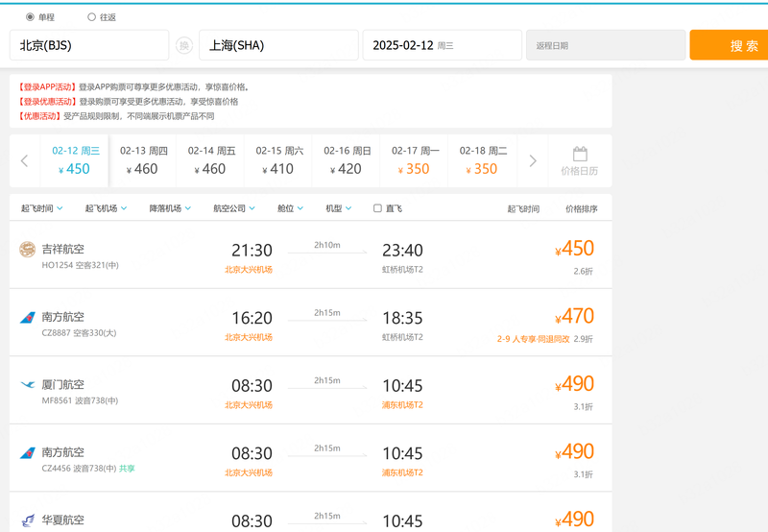Click the 21:30 departure time
The image size is (768, 532).
(x=252, y=251)
